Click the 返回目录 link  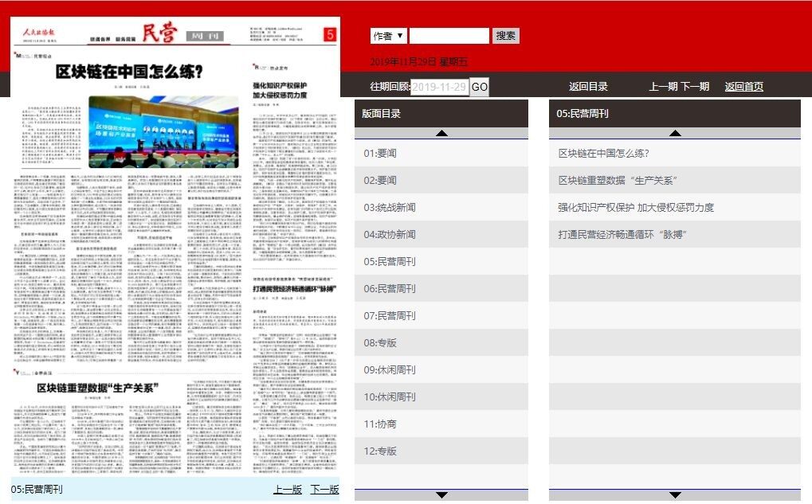point(588,87)
